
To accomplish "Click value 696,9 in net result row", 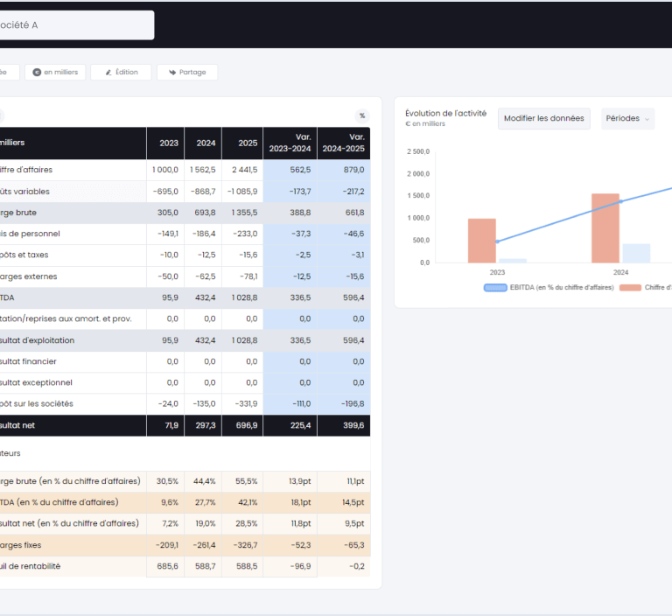I will tap(247, 425).
